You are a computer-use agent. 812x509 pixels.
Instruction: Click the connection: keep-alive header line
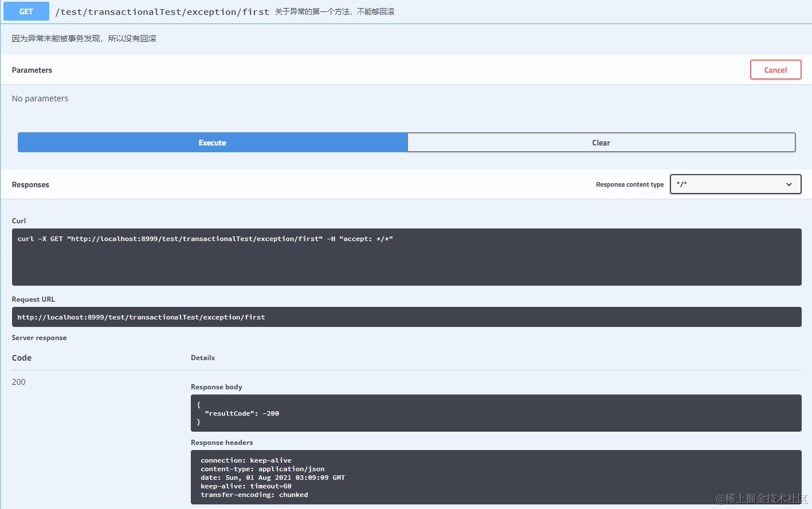tap(246, 460)
